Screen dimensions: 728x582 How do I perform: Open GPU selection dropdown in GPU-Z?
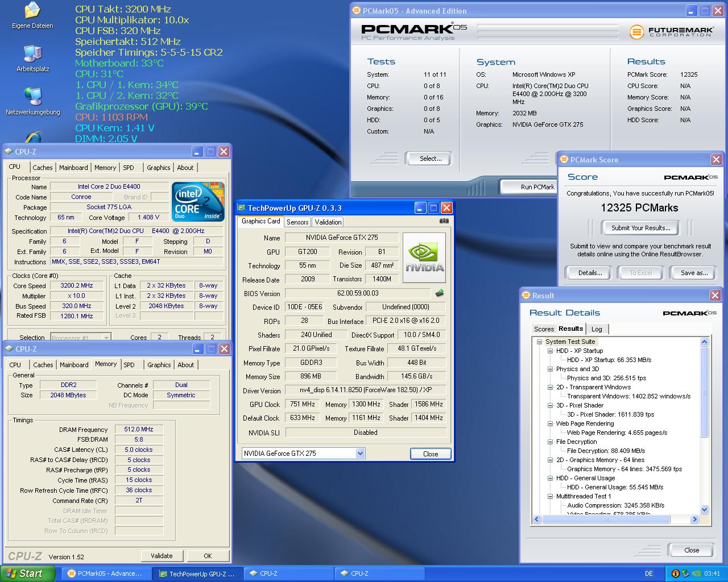tap(360, 453)
